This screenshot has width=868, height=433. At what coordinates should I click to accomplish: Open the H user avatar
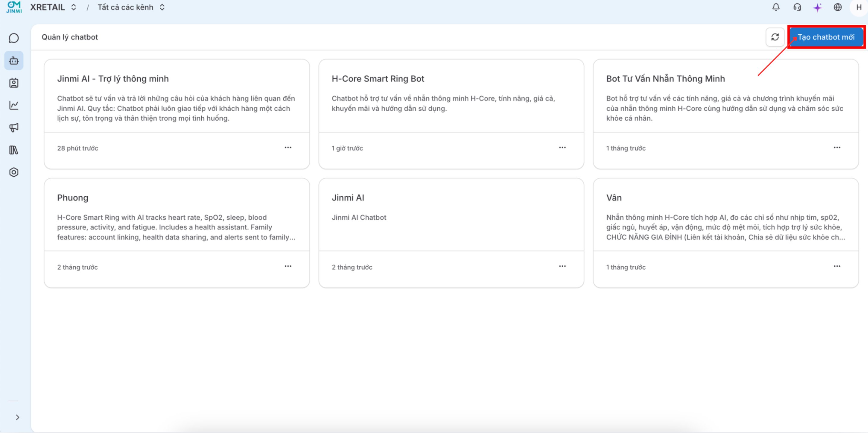click(859, 8)
